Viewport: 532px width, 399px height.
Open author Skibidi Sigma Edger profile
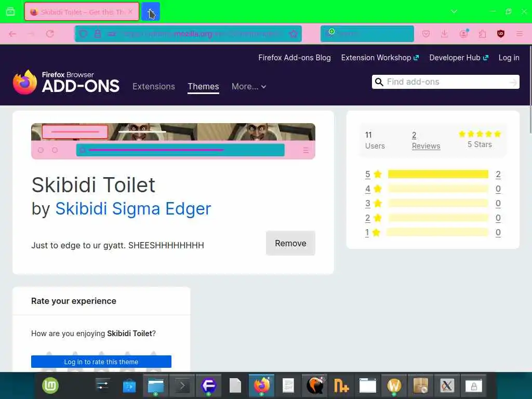coord(133,208)
